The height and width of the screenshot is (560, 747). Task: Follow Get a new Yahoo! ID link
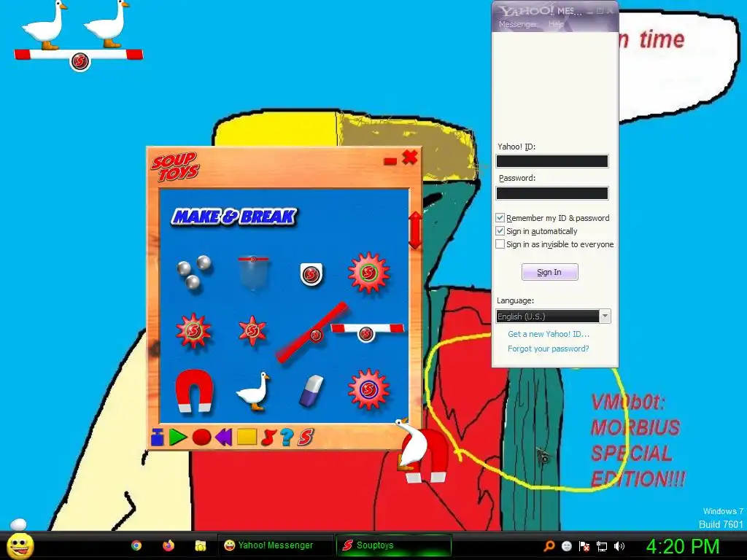click(549, 334)
